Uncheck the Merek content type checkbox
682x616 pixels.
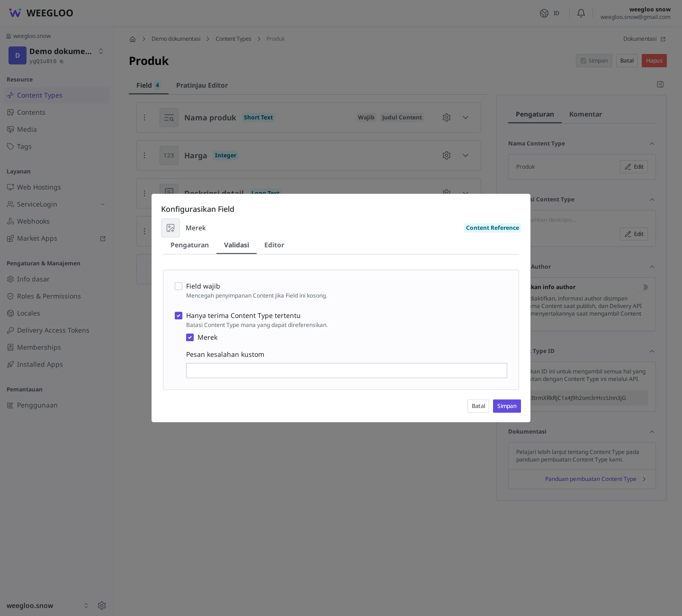(x=190, y=337)
